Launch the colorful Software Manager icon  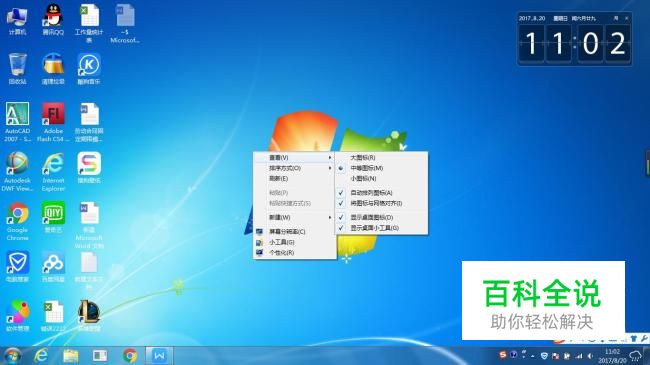click(17, 316)
